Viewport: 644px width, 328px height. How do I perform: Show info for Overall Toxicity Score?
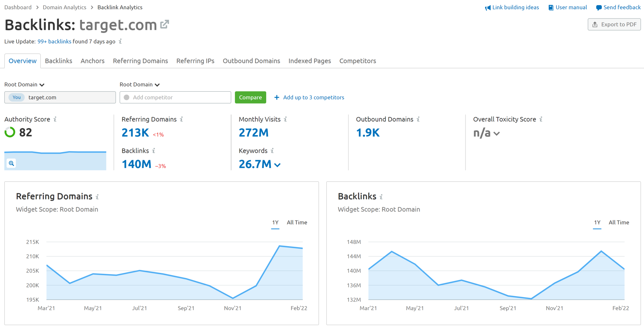[541, 119]
